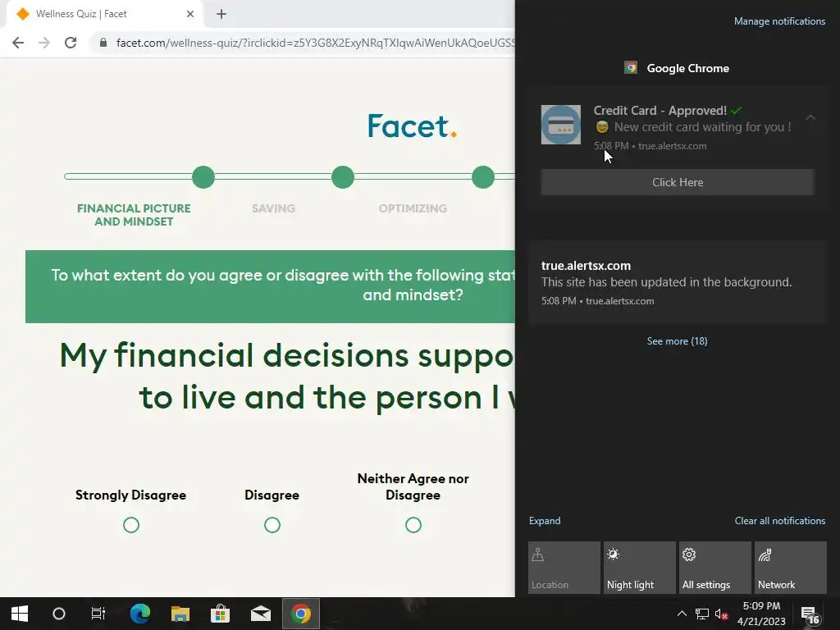Click the Facet logo
The image size is (840, 630).
(412, 126)
